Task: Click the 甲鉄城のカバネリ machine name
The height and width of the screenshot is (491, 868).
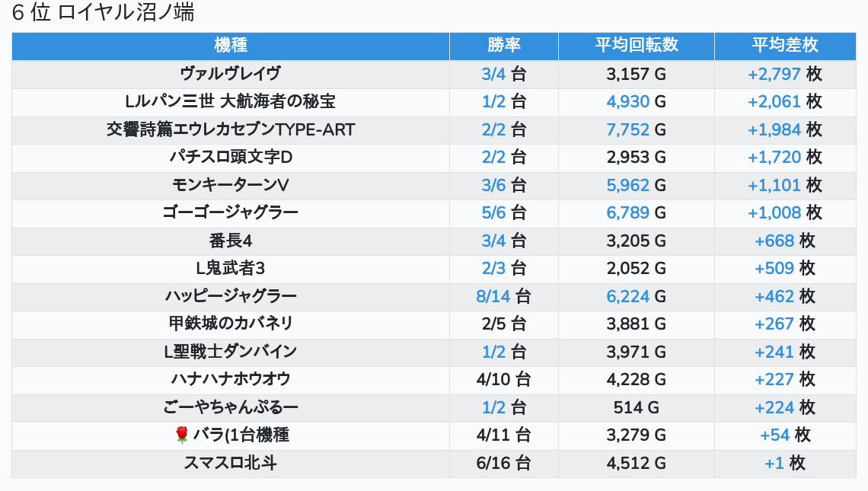Action: click(x=231, y=324)
